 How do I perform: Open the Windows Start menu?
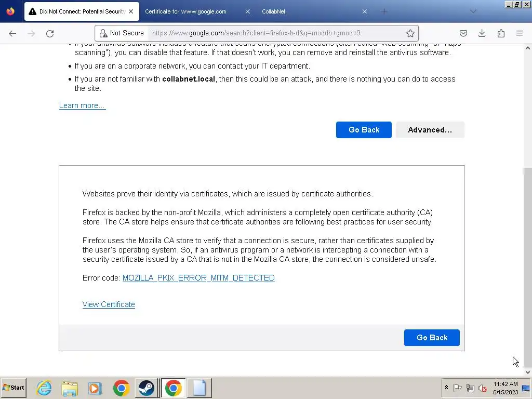pos(13,388)
